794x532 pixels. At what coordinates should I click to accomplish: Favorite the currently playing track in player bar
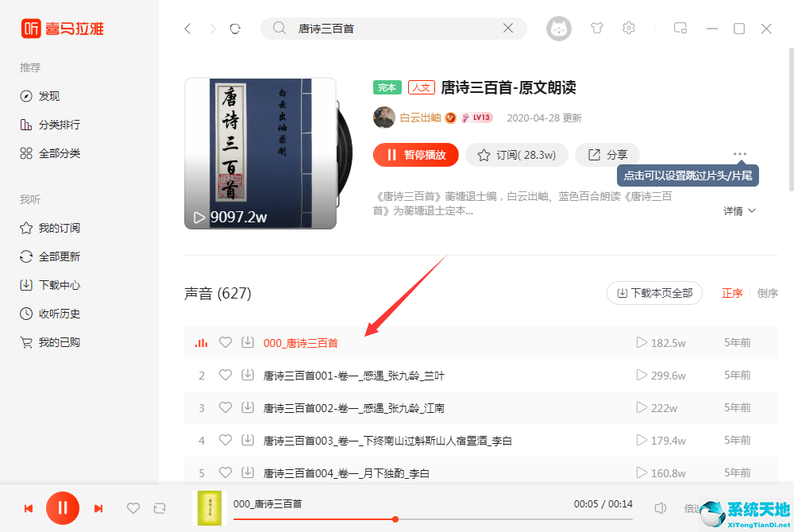[x=133, y=508]
